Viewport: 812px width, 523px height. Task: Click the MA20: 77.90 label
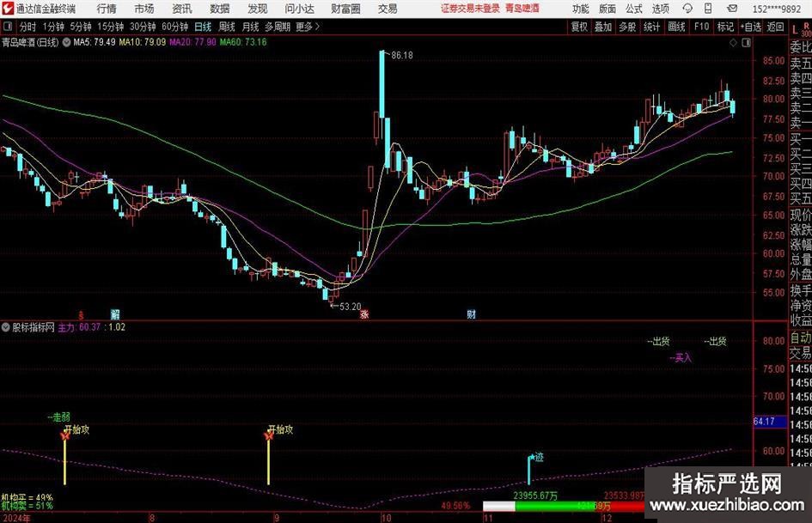tap(192, 42)
